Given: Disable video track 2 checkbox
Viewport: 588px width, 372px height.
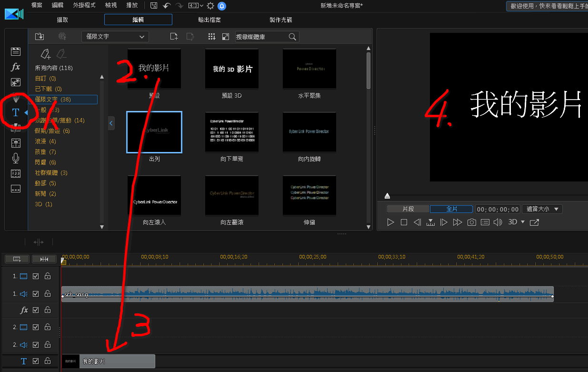Looking at the screenshot, I should point(36,327).
